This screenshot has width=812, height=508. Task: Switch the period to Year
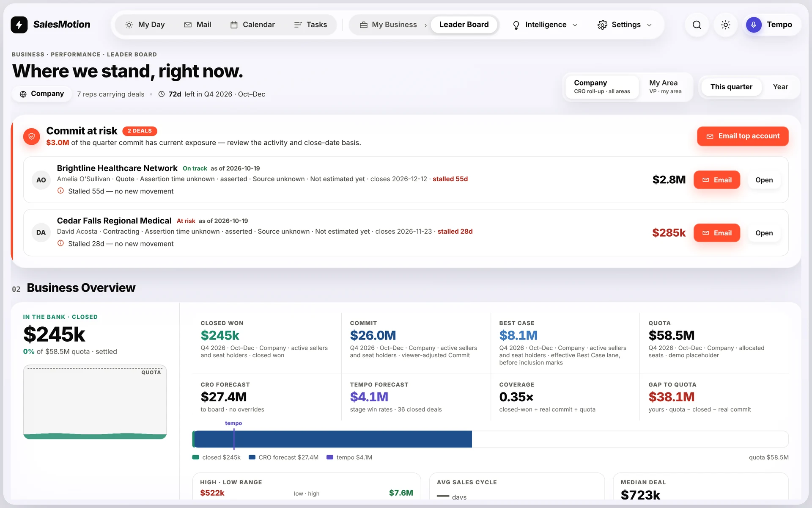point(780,87)
